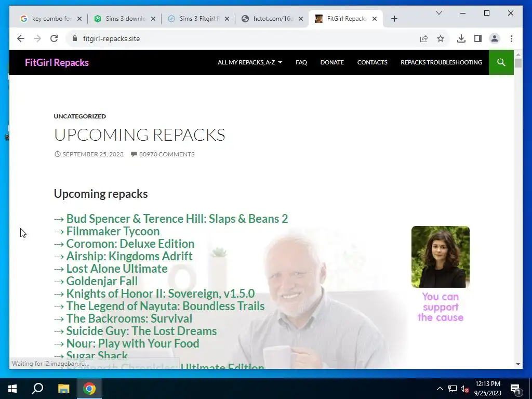Open the Filmmaker Tycoon entry
The height and width of the screenshot is (399, 532).
point(113,231)
